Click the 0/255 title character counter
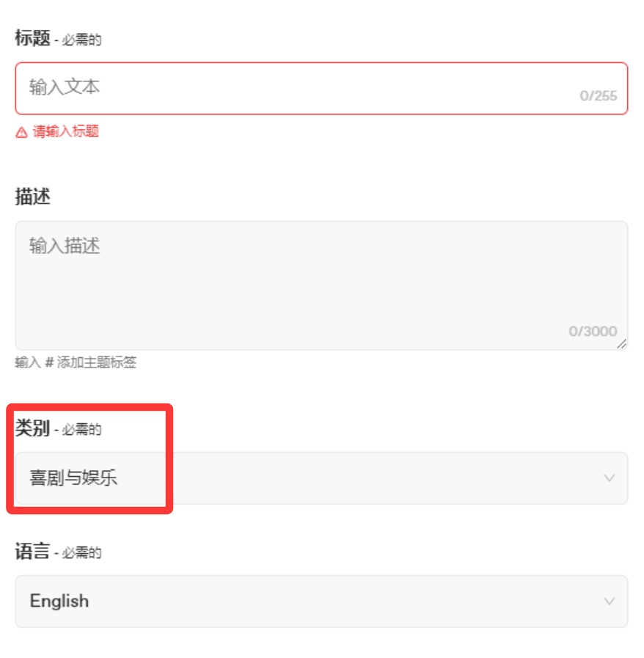This screenshot has height=658, width=644. [598, 96]
